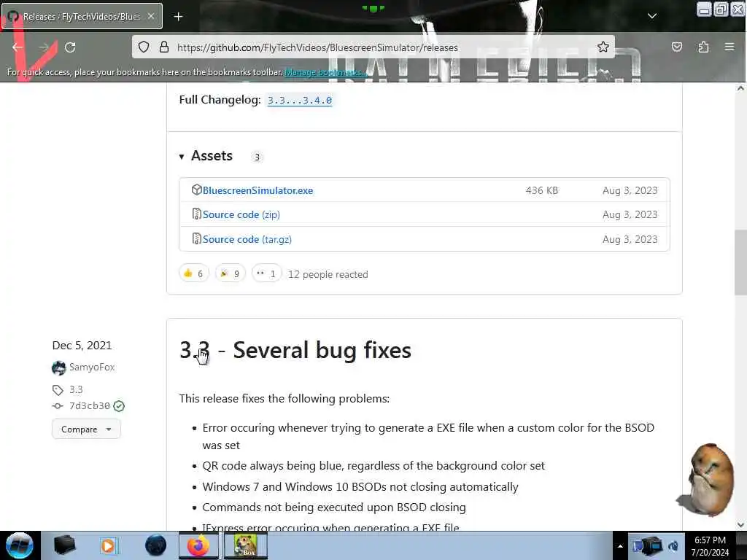747x560 pixels.
Task: Click the scrollbar down arrow
Action: click(x=740, y=525)
